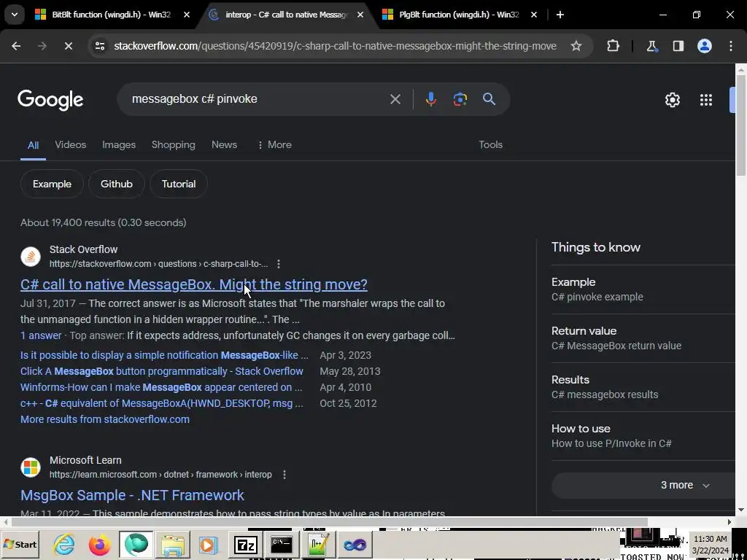The height and width of the screenshot is (560, 747).
Task: Open the Results things-to-know entry
Action: click(x=643, y=387)
